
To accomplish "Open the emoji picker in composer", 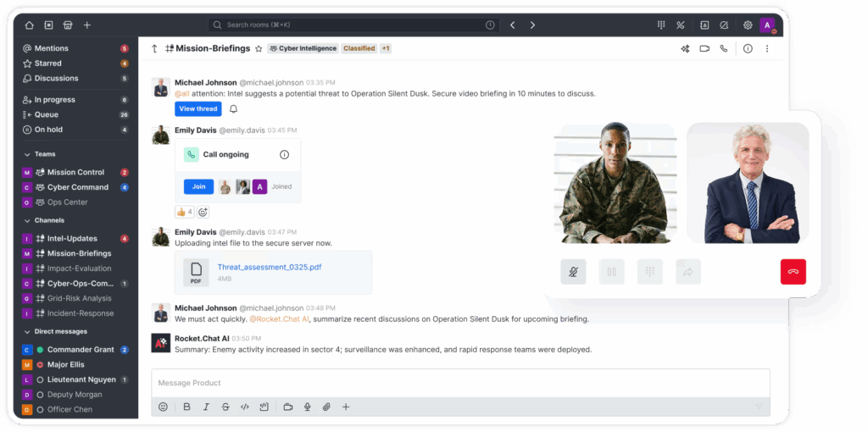I will pos(163,407).
